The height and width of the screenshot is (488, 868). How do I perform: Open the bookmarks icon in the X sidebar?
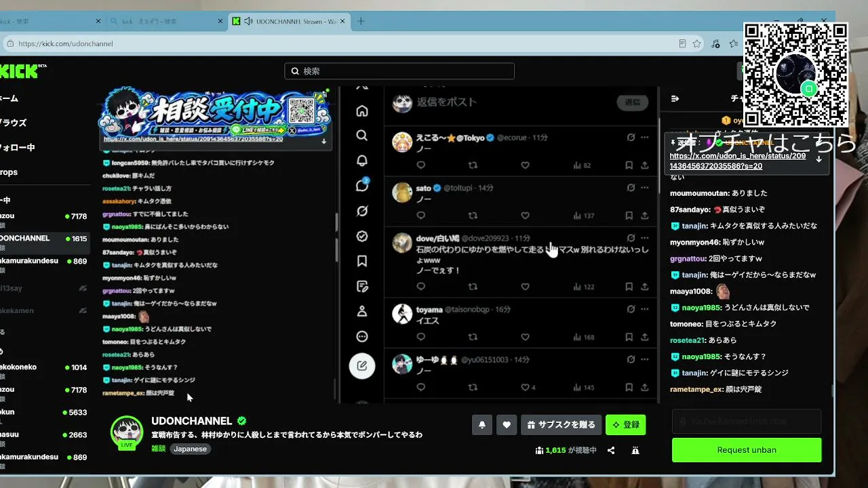click(362, 261)
